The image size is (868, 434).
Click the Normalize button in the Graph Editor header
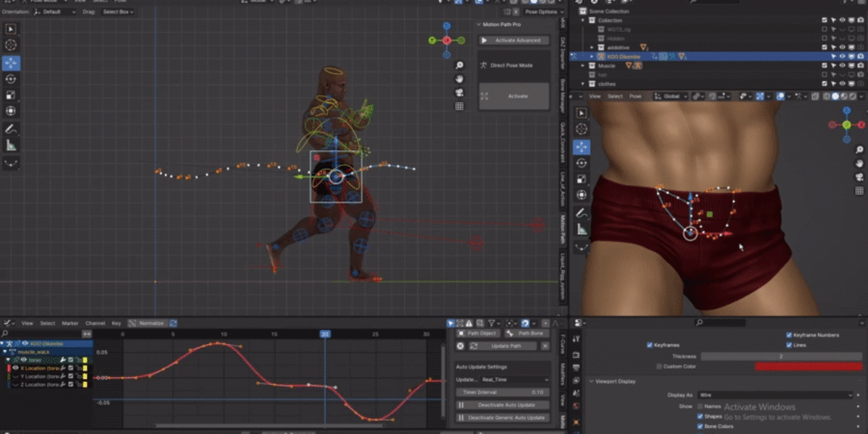tap(152, 323)
